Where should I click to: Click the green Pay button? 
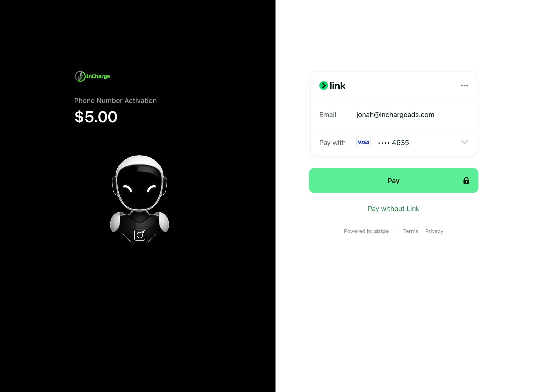point(393,180)
